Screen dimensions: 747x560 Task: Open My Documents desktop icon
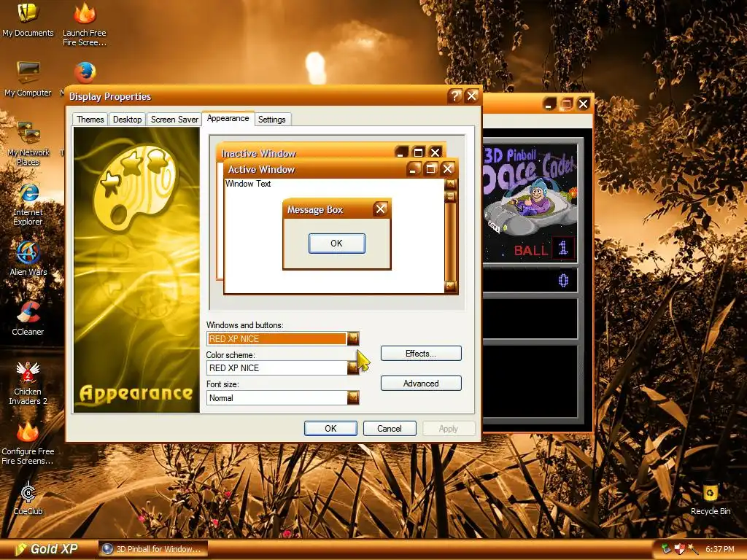(28, 19)
